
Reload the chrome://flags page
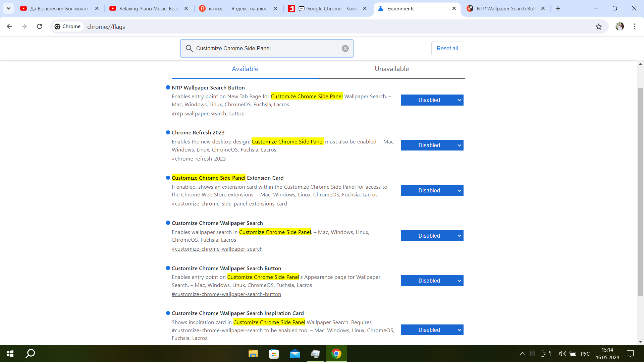pyautogui.click(x=39, y=26)
